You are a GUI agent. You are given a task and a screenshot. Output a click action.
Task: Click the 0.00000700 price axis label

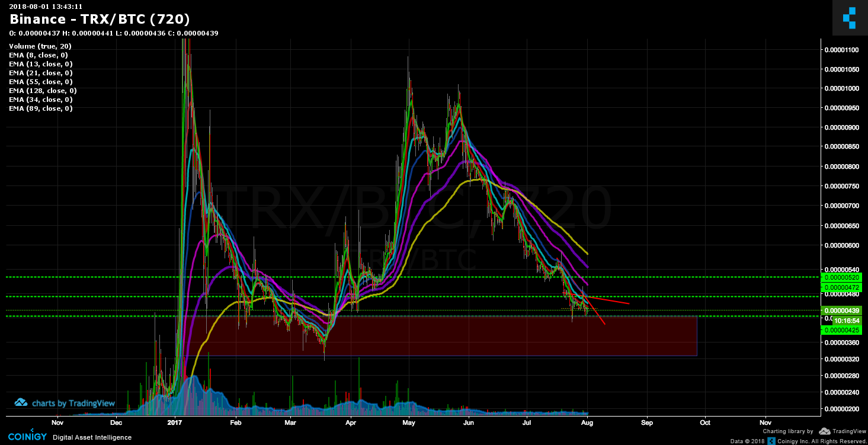pyautogui.click(x=841, y=206)
